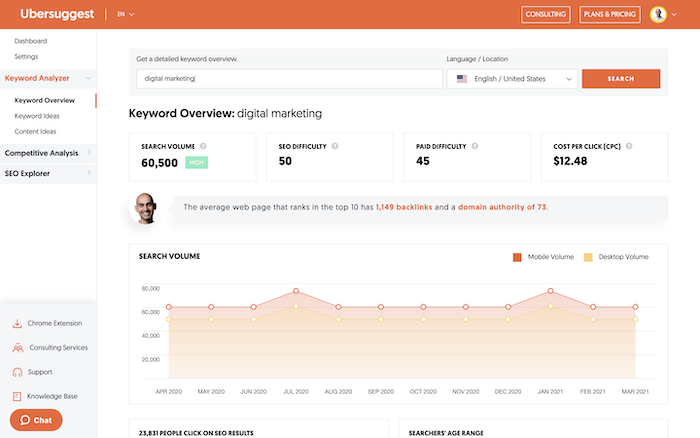The height and width of the screenshot is (438, 700).
Task: Expand the account menu chevron
Action: [x=674, y=14]
